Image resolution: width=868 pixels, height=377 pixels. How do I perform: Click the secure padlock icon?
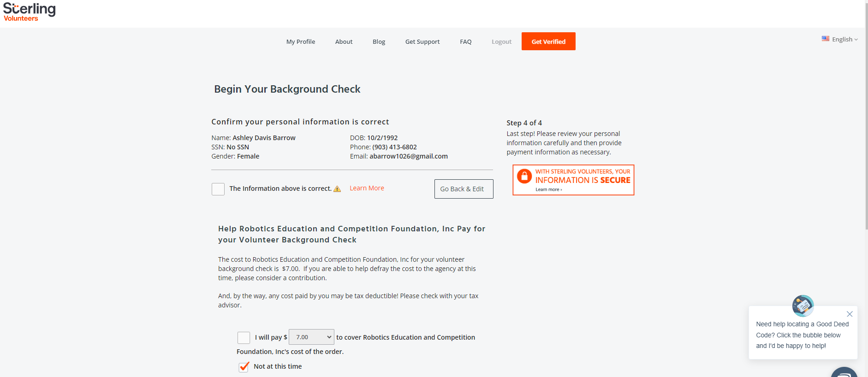point(524,177)
